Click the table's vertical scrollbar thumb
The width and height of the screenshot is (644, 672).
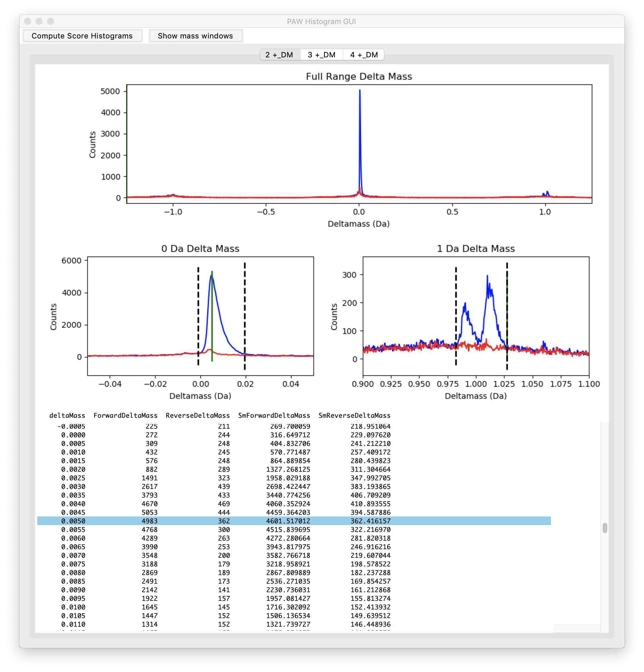(605, 528)
